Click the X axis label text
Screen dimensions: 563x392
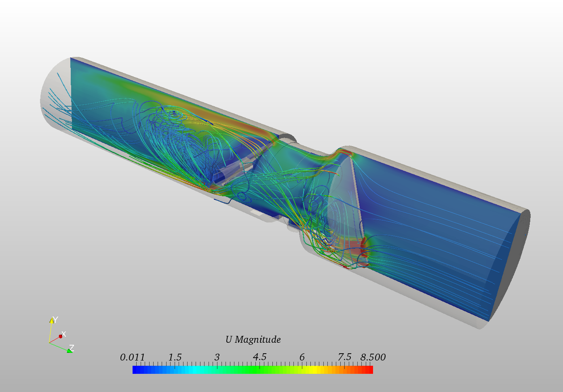pyautogui.click(x=64, y=333)
